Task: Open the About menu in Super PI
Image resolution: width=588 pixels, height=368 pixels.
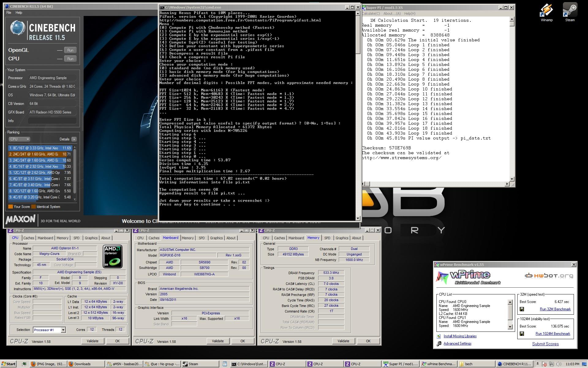Action: click(x=392, y=13)
